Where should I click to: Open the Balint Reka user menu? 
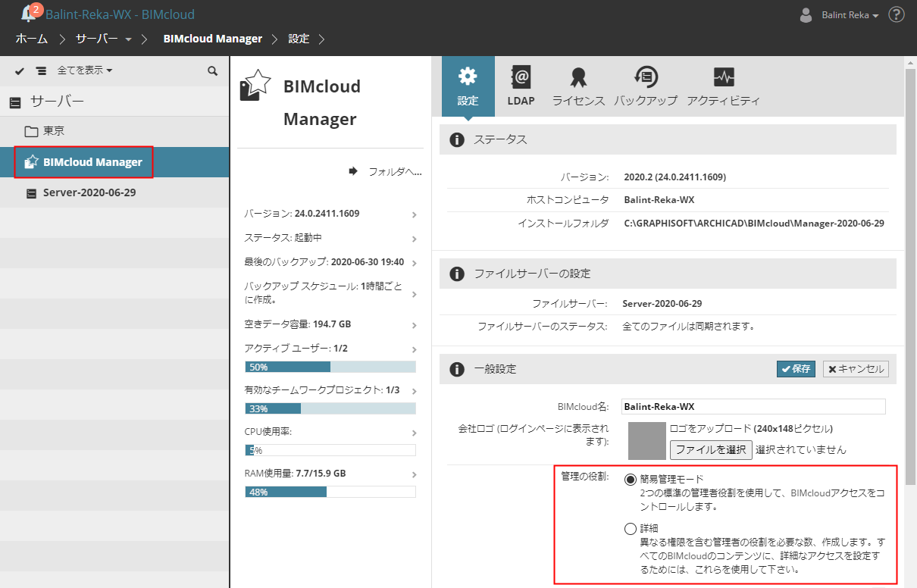click(x=850, y=15)
